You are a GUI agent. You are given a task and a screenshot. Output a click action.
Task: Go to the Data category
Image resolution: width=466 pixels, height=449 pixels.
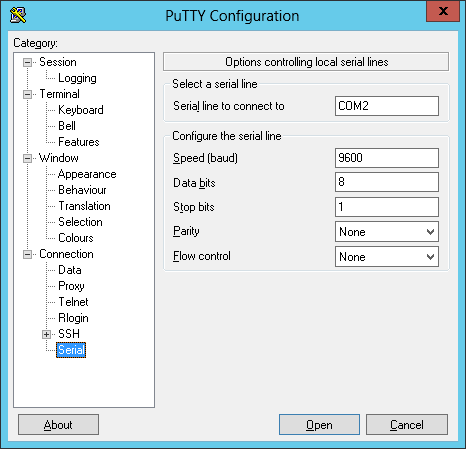click(x=70, y=270)
